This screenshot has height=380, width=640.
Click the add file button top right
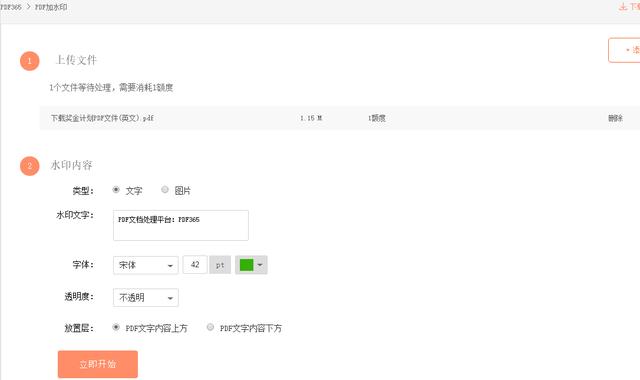pyautogui.click(x=624, y=50)
